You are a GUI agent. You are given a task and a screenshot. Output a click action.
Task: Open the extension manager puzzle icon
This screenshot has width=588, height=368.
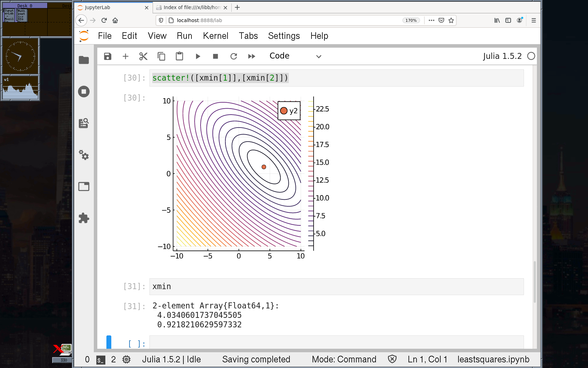pyautogui.click(x=84, y=218)
